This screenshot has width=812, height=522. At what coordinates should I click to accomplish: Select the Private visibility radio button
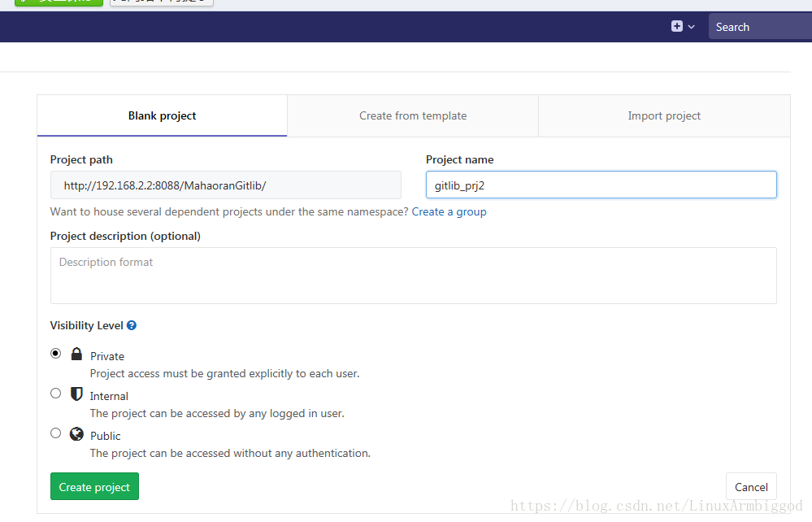tap(55, 354)
